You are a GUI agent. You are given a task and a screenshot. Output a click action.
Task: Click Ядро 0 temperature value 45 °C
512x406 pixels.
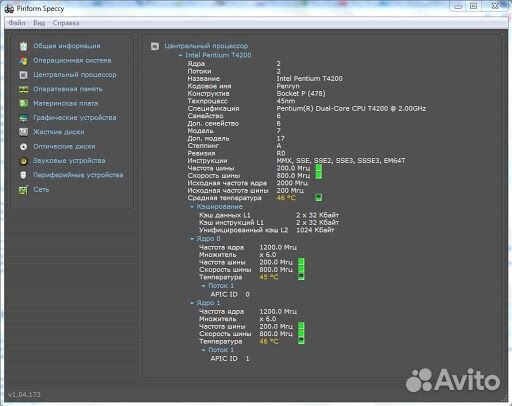pos(269,277)
